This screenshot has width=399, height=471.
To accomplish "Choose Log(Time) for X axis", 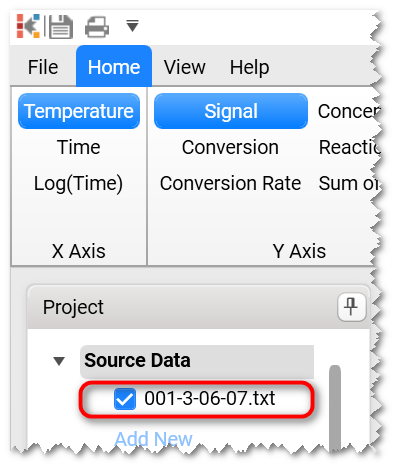I will (x=79, y=183).
